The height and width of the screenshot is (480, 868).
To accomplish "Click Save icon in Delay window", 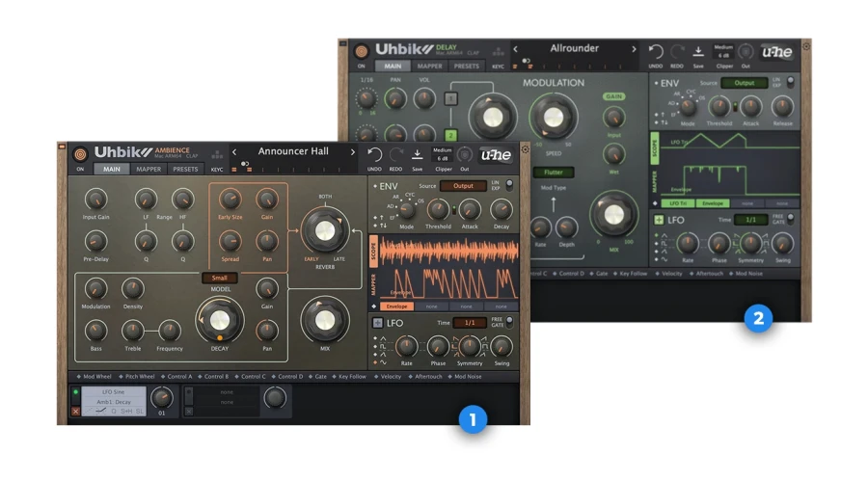I will click(x=698, y=51).
